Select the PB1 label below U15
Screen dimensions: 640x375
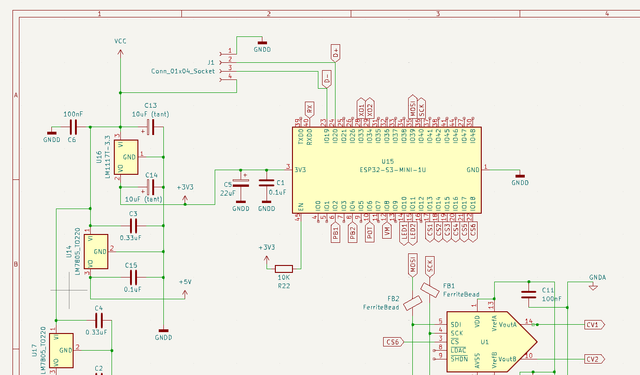click(x=335, y=232)
